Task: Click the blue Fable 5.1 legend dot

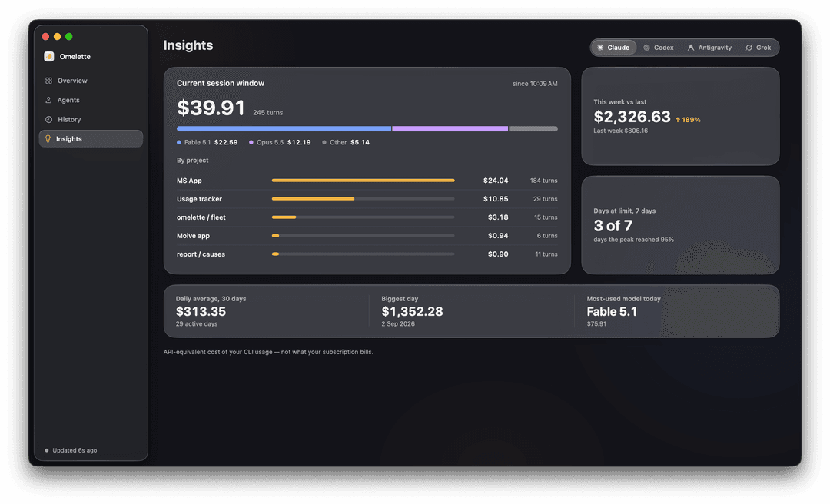Action: [179, 142]
